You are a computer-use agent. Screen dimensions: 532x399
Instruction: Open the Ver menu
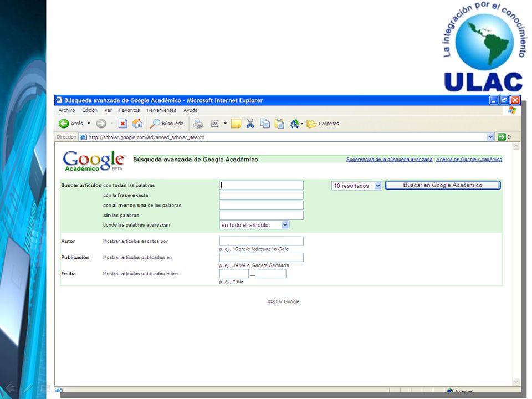pos(108,110)
